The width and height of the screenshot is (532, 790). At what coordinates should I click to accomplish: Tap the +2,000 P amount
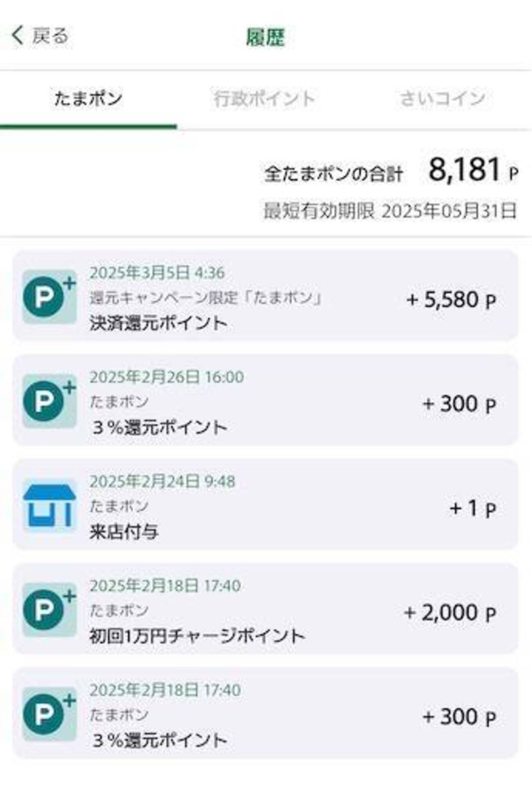coord(450,613)
